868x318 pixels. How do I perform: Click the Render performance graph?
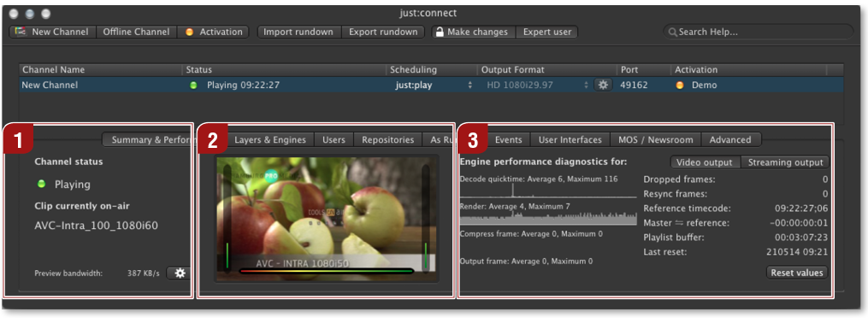[x=548, y=219]
